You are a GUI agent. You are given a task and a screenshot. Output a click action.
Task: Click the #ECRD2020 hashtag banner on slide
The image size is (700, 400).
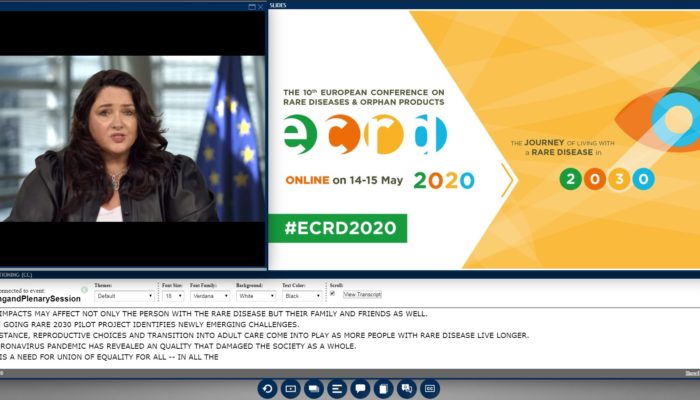point(338,228)
